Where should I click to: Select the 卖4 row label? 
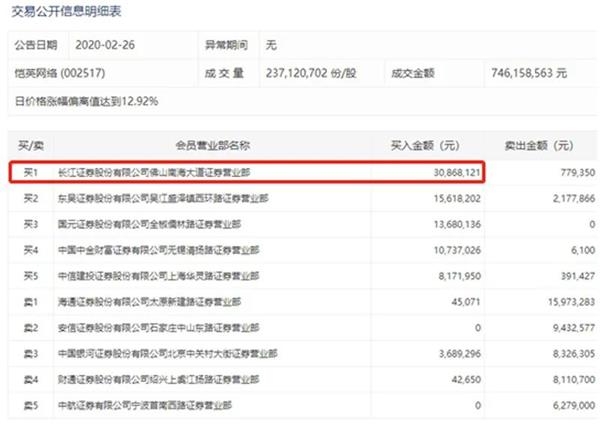[x=31, y=379]
